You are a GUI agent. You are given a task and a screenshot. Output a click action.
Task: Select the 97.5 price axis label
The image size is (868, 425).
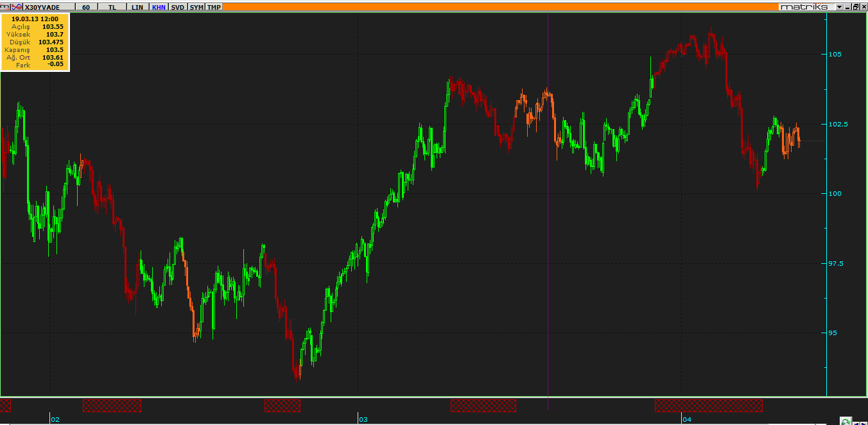pos(837,263)
